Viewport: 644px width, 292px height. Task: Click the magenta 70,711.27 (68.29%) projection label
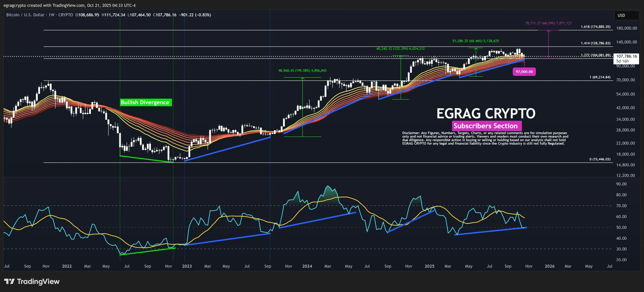coord(548,23)
